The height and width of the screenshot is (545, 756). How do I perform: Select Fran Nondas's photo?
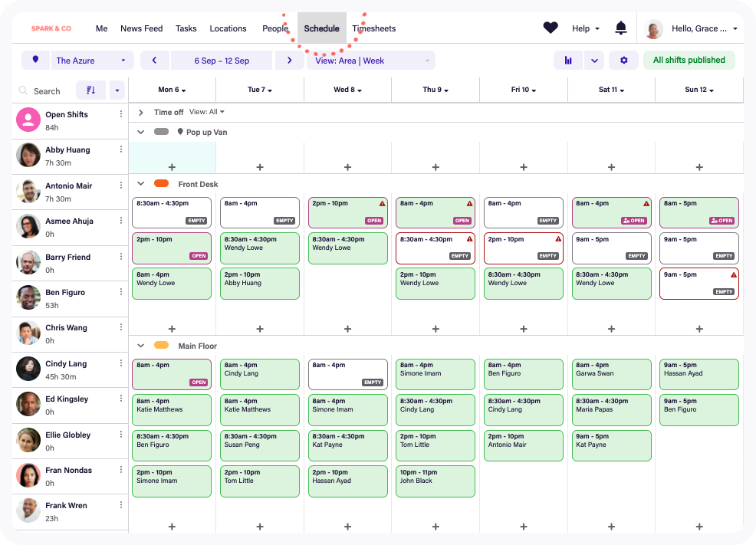28,475
